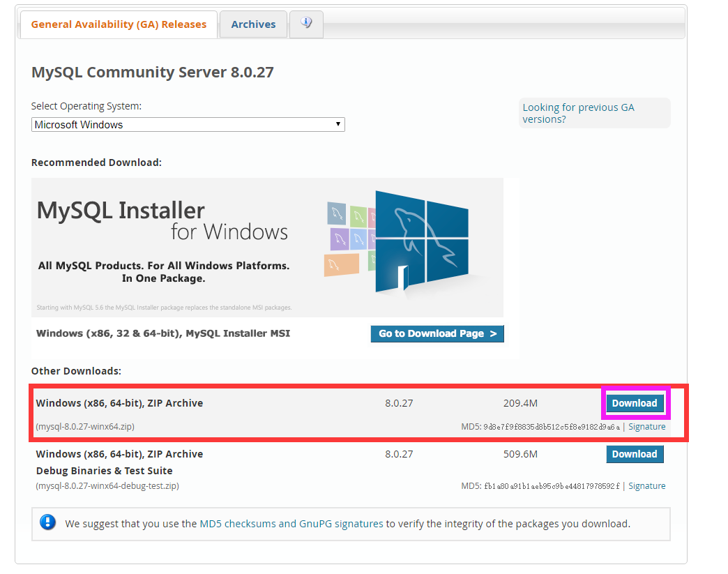728x574 pixels.
Task: Select the Select Operating System label
Action: (86, 106)
